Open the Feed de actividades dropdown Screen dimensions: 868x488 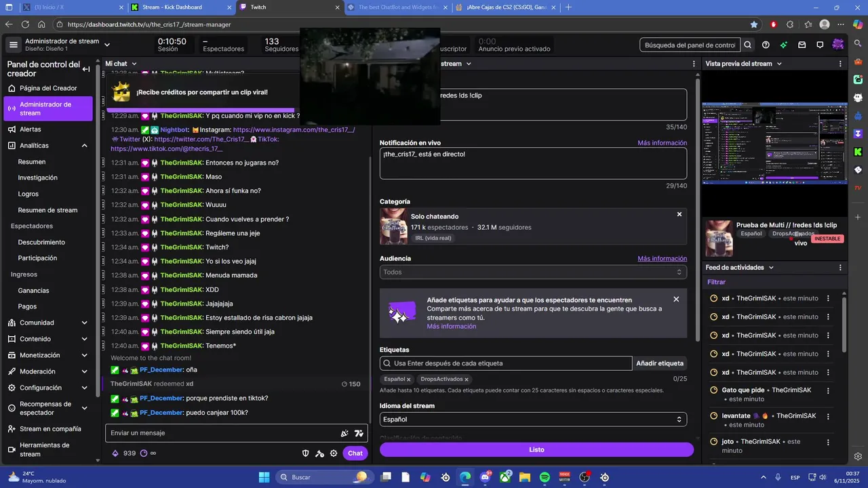(771, 268)
